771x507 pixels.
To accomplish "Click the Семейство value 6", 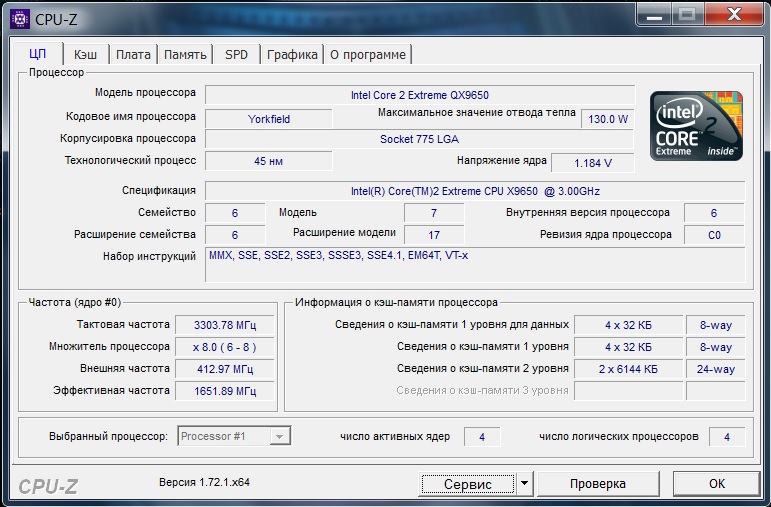I will [235, 213].
